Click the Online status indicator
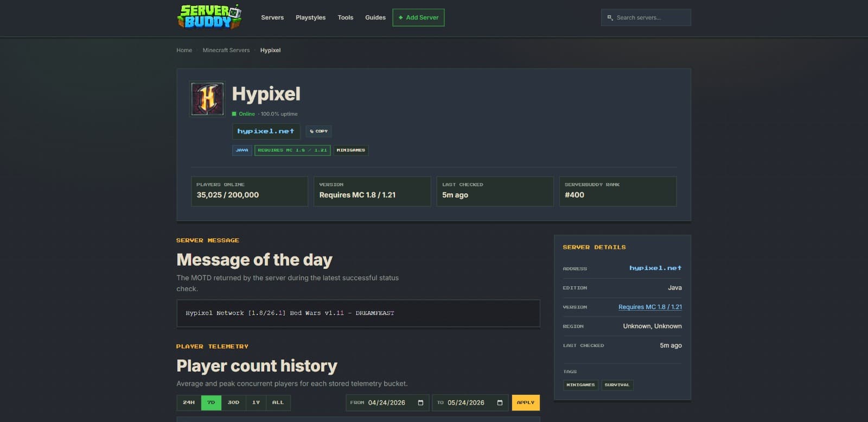This screenshot has width=868, height=422. point(244,114)
